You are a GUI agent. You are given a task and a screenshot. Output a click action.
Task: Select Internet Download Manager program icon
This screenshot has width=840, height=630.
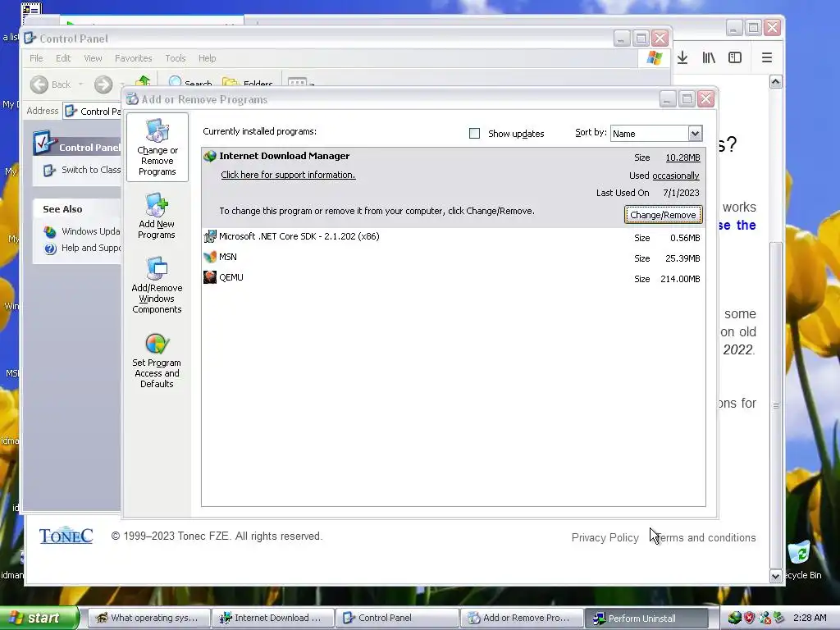[x=210, y=156]
